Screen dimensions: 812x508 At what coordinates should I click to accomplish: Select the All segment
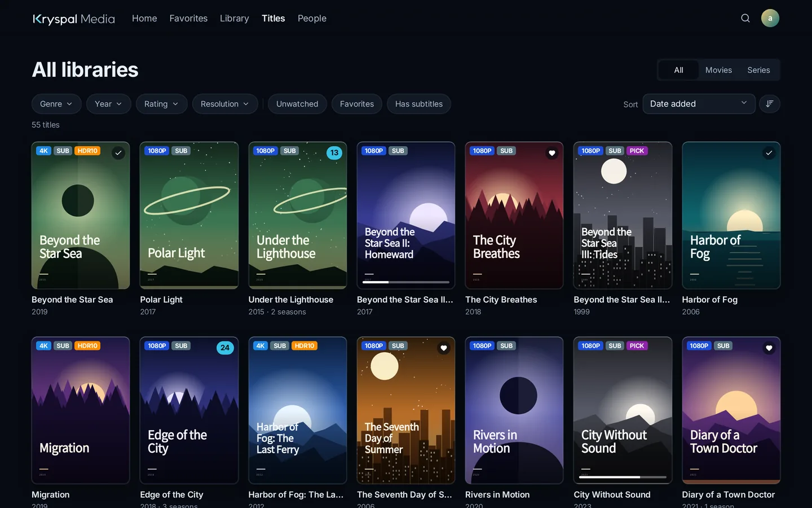(x=678, y=70)
